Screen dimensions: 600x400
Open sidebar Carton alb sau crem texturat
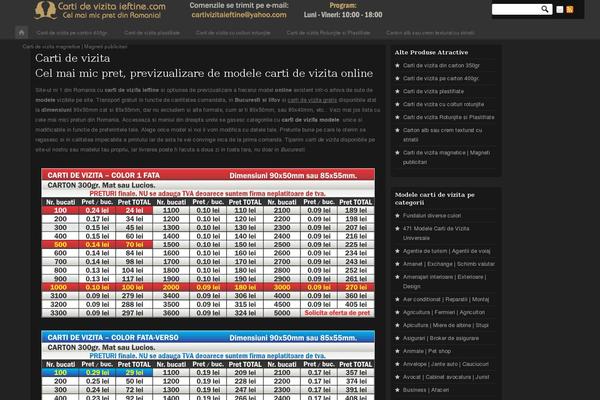(x=442, y=135)
